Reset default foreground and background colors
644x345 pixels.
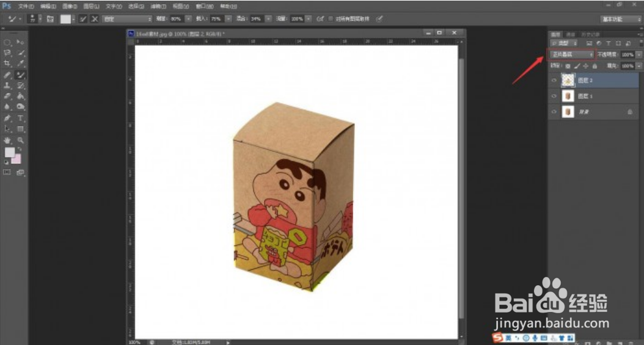pos(5,162)
